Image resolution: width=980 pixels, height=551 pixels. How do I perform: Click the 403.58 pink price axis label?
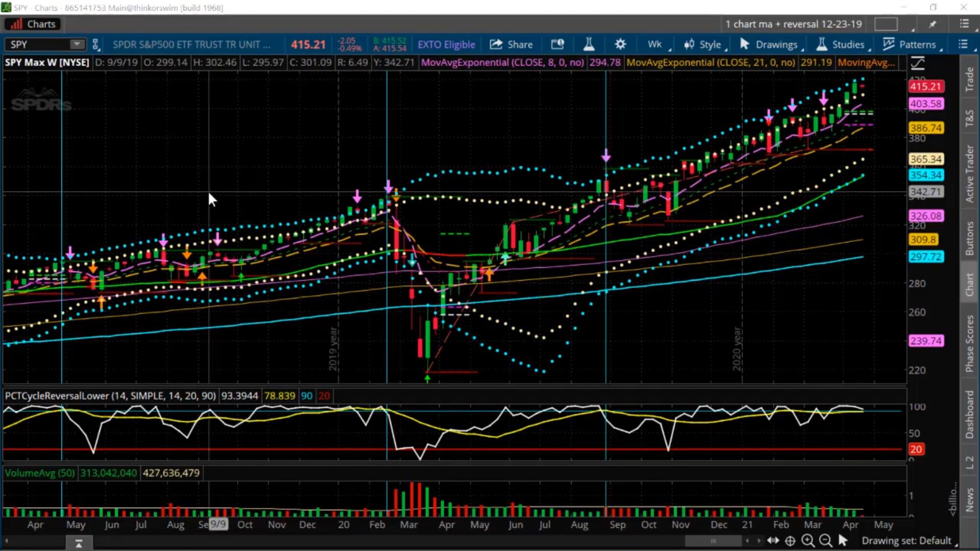[926, 104]
